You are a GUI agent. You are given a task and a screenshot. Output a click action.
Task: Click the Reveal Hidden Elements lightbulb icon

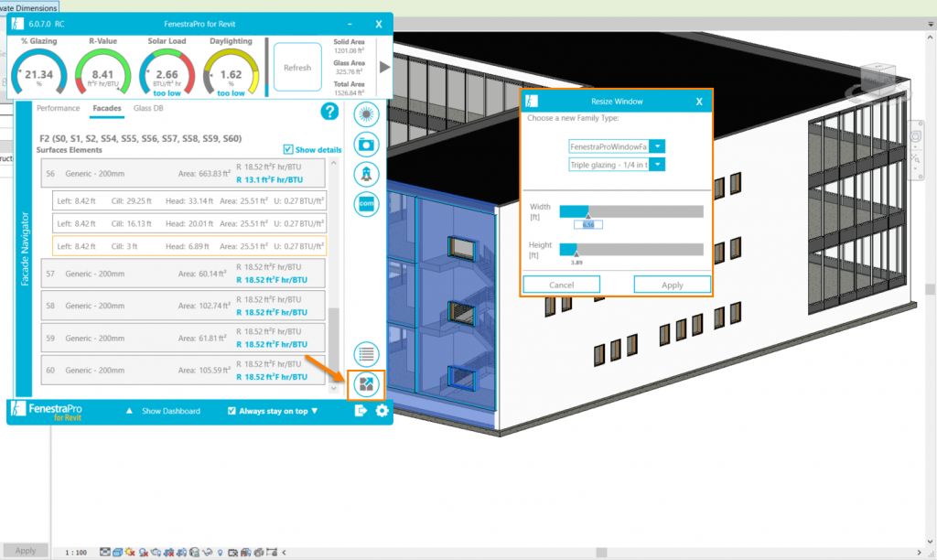[220, 553]
